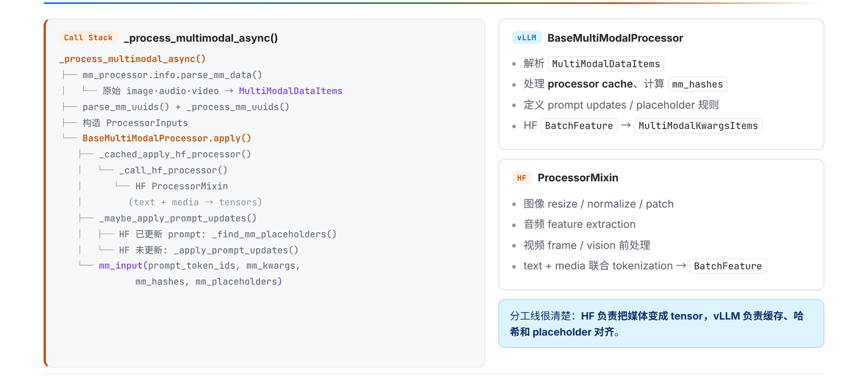868x376 pixels.
Task: Click the "BatchFeature" chip in the ProcessorMixin card
Action: click(728, 266)
